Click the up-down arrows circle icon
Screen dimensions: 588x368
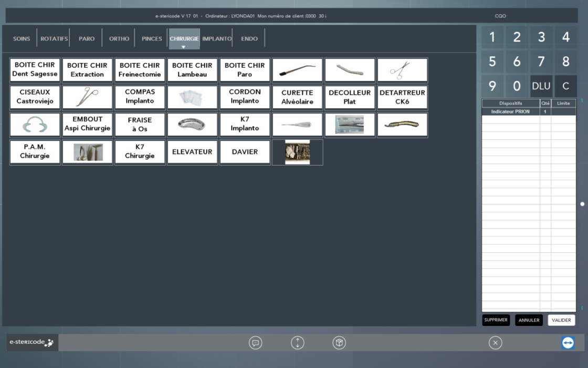(297, 342)
